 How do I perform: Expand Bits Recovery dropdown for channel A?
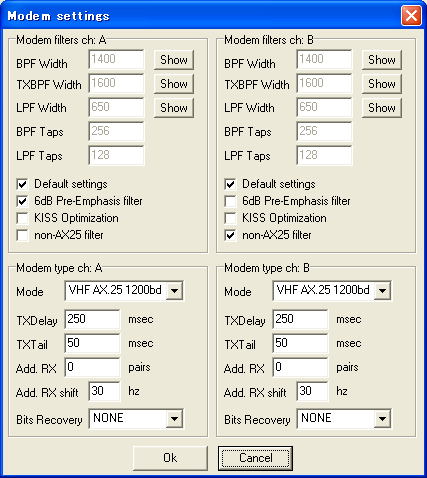[x=174, y=419]
